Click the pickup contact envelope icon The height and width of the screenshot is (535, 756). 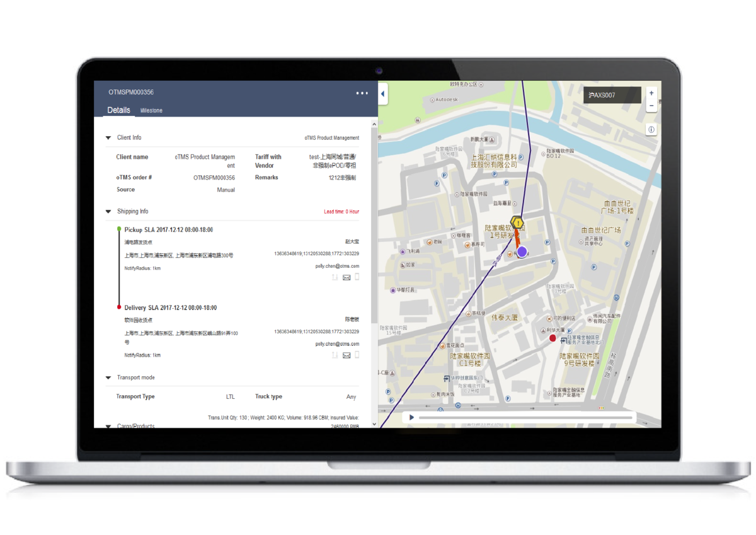click(346, 277)
